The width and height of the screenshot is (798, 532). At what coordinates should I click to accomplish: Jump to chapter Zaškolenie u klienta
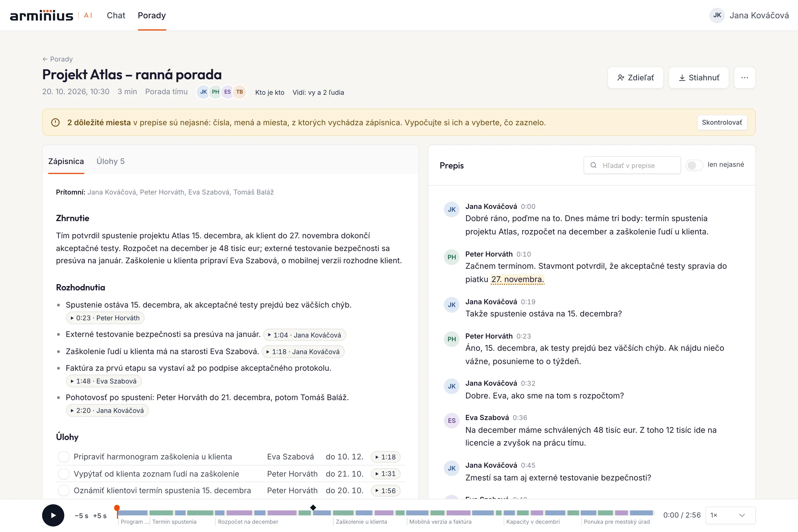tap(361, 522)
